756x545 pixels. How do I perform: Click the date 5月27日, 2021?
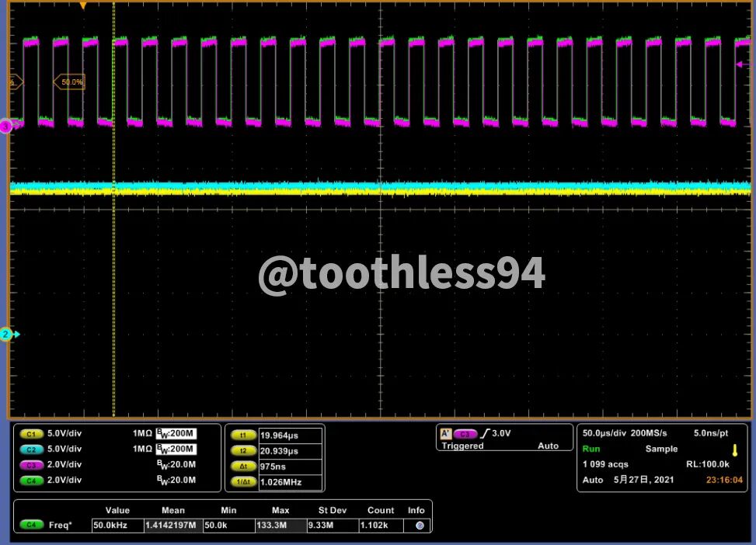[643, 480]
